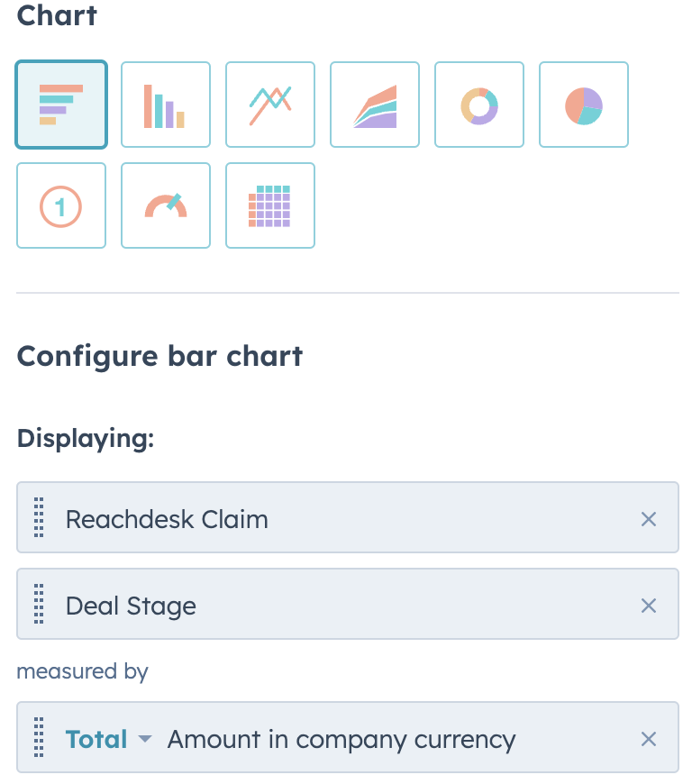
Task: Click the dropdown arrow beside Total
Action: [144, 739]
